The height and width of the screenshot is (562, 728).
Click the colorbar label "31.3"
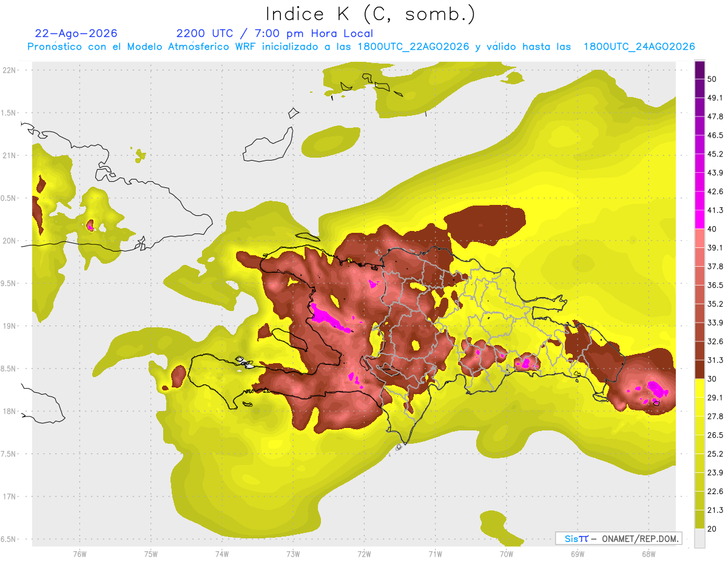point(715,360)
